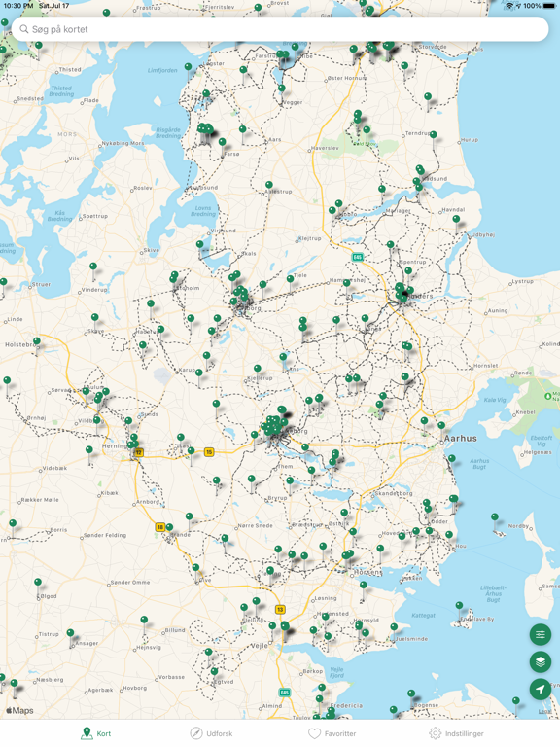Select the pin above Bryrup
Image resolution: width=560 pixels, height=747 pixels.
click(x=290, y=480)
